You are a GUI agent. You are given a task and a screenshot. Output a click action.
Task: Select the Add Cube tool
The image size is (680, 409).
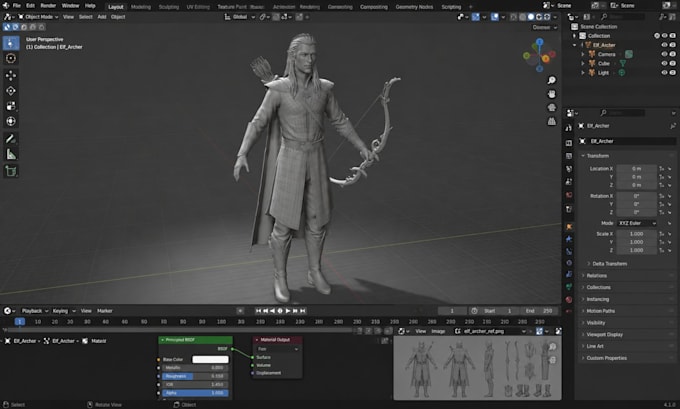11,171
